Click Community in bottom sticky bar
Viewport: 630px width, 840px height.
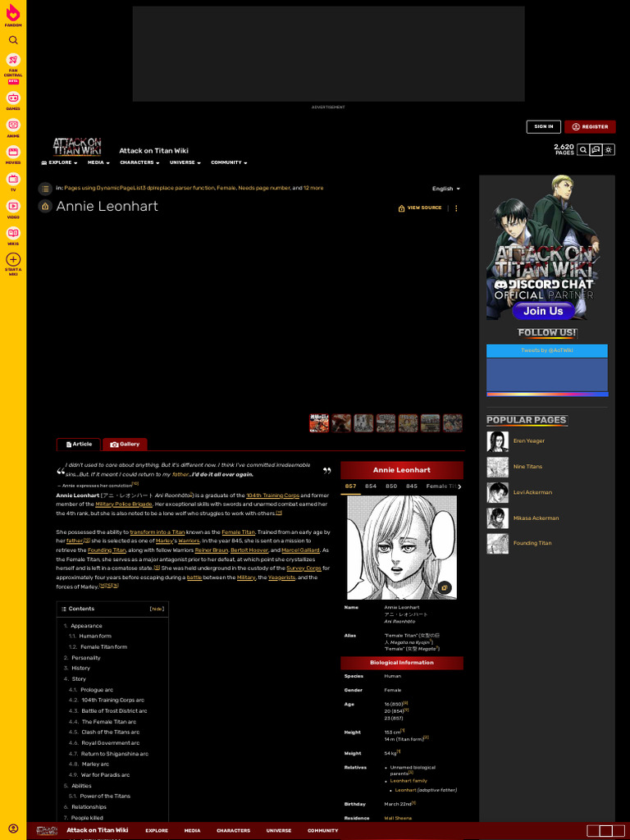pyautogui.click(x=323, y=831)
